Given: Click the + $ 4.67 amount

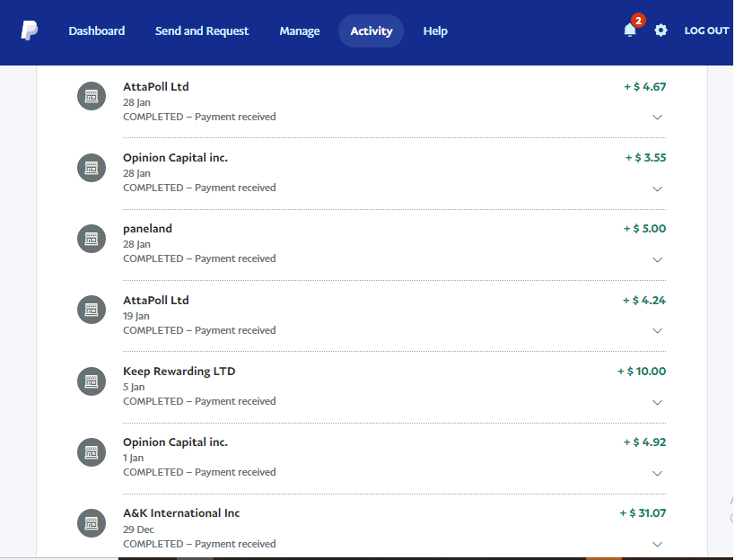Looking at the screenshot, I should 644,87.
